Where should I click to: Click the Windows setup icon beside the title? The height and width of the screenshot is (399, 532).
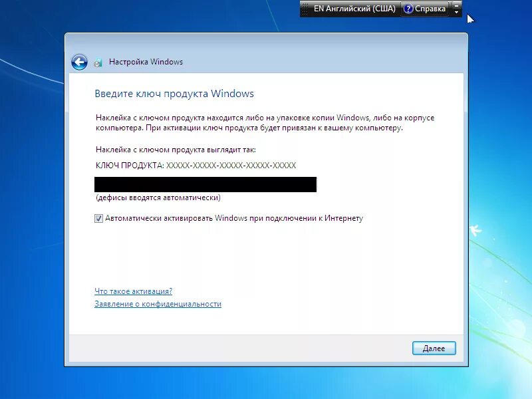(98, 63)
